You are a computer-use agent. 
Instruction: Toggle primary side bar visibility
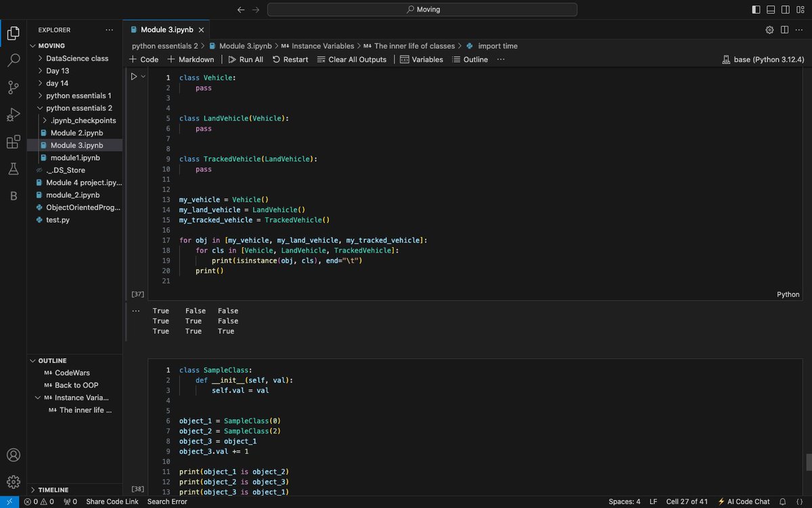point(756,9)
